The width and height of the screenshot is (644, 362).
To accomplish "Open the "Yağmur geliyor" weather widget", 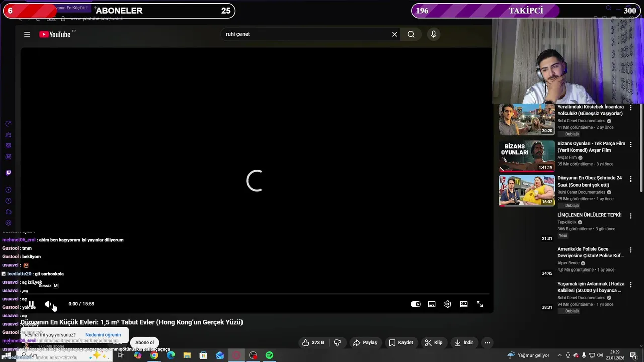I will pyautogui.click(x=528, y=355).
